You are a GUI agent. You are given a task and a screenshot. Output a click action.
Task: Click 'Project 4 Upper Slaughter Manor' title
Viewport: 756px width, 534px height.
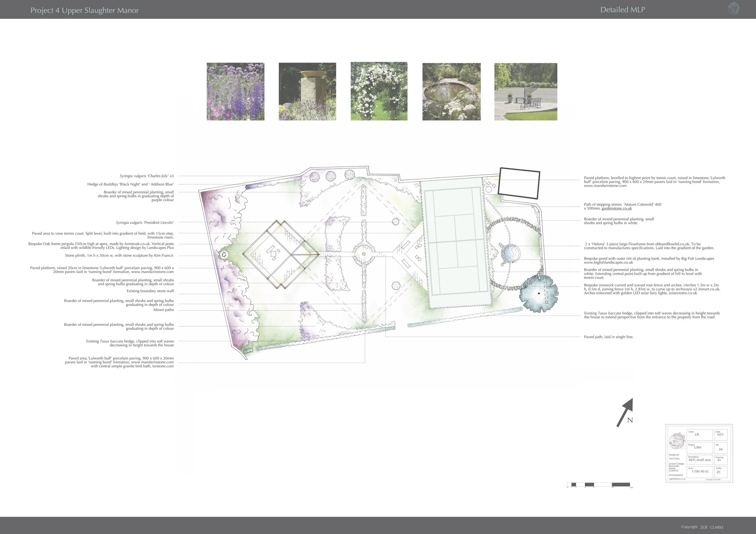point(85,10)
